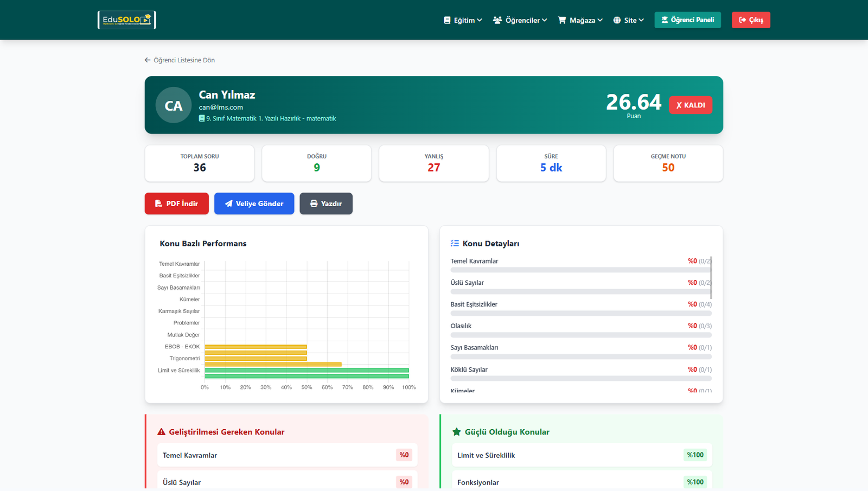Click the Konu Detayları scrollbar
The width and height of the screenshot is (868, 491).
point(711,277)
